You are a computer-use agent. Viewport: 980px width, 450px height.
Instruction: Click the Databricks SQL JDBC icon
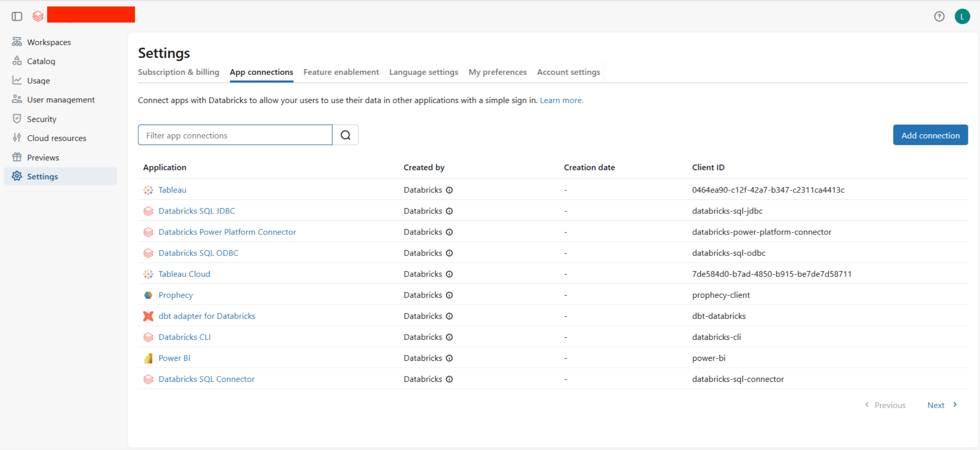point(148,211)
